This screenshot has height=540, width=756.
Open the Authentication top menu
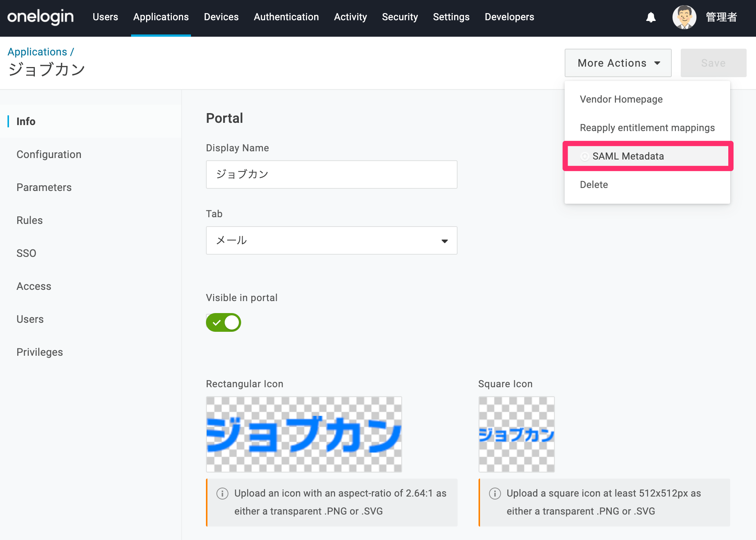(286, 17)
